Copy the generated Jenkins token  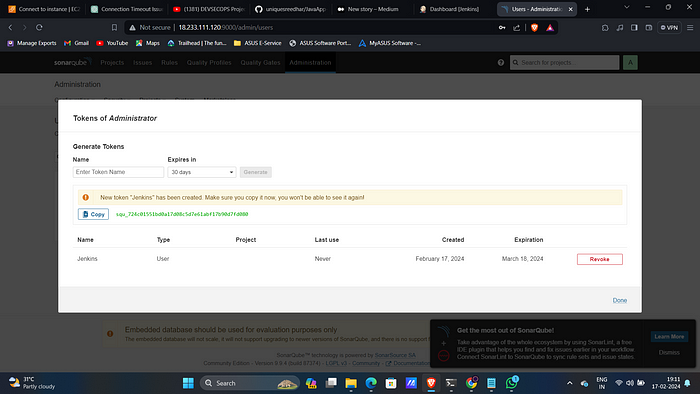click(93, 214)
